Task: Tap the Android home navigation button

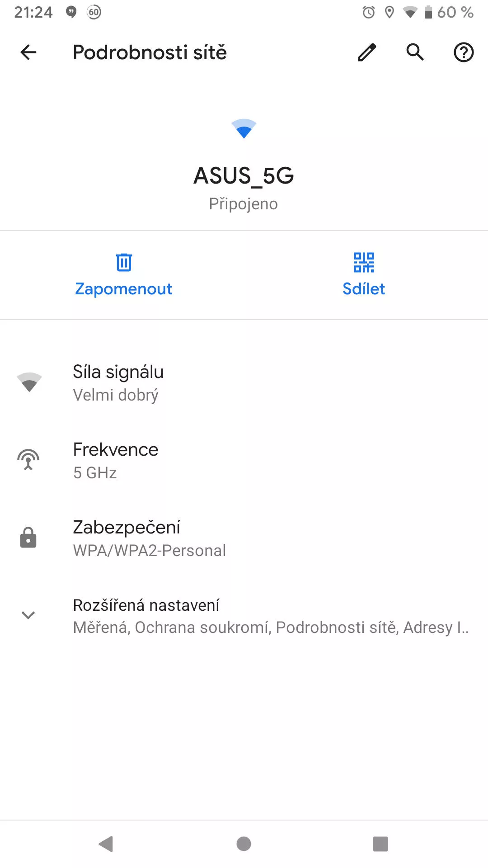Action: [x=244, y=844]
